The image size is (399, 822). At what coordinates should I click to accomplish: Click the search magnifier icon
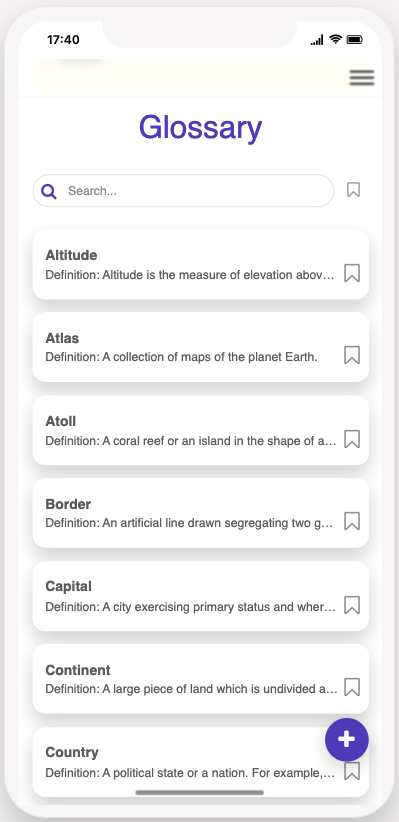coord(49,191)
